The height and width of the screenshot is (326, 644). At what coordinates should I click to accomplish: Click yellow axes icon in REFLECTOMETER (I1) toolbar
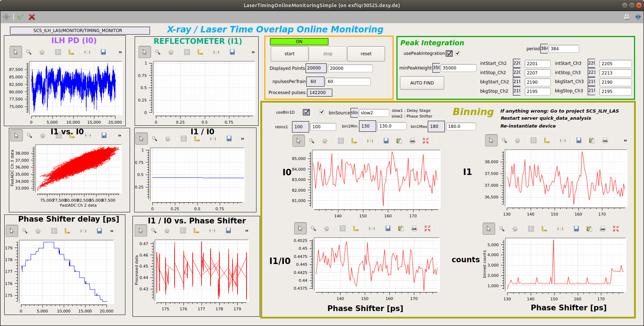point(200,52)
